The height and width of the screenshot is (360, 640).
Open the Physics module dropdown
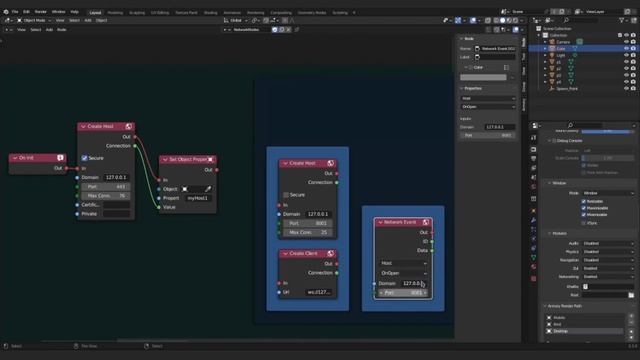(608, 252)
